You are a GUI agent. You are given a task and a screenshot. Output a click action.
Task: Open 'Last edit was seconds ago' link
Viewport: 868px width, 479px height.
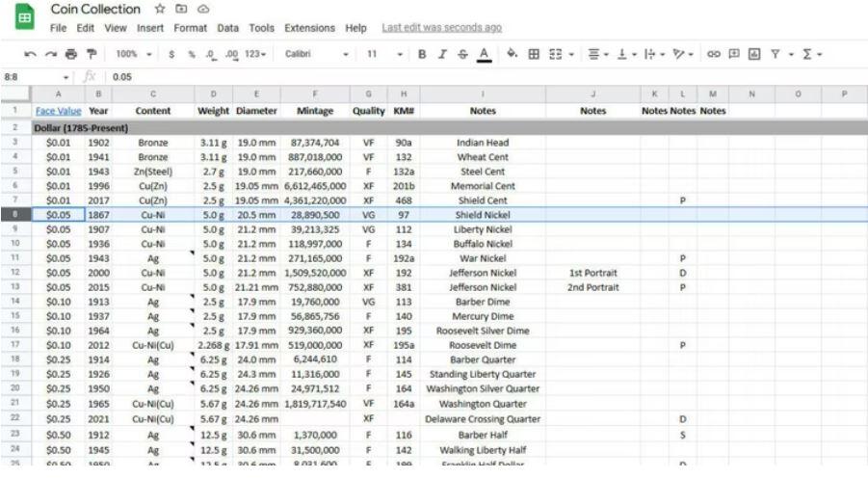tap(441, 28)
